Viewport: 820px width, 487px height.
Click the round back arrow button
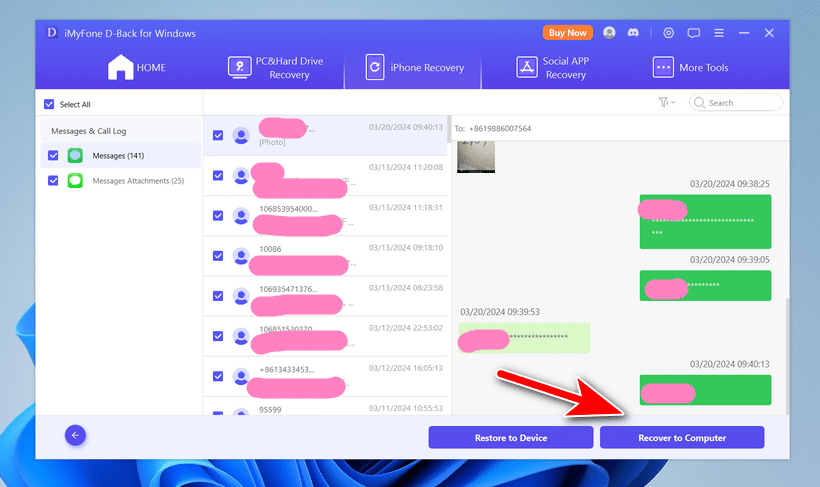tap(75, 435)
